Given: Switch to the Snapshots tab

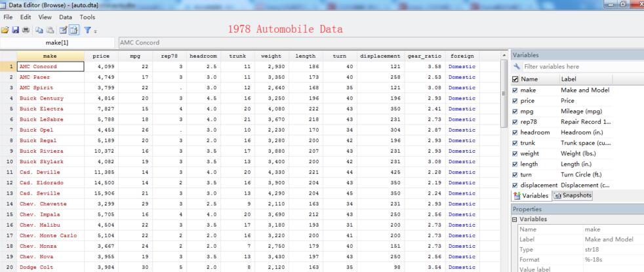Looking at the screenshot, I should point(573,196).
